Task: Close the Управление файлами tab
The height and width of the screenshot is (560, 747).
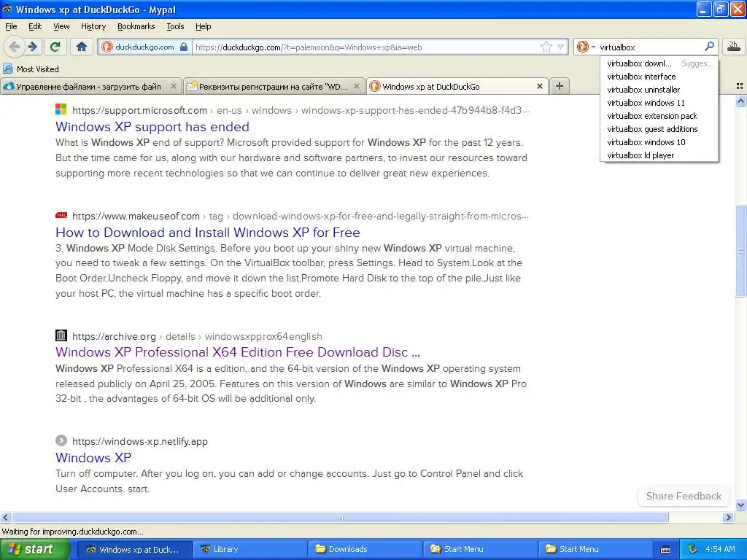Action: click(x=174, y=86)
